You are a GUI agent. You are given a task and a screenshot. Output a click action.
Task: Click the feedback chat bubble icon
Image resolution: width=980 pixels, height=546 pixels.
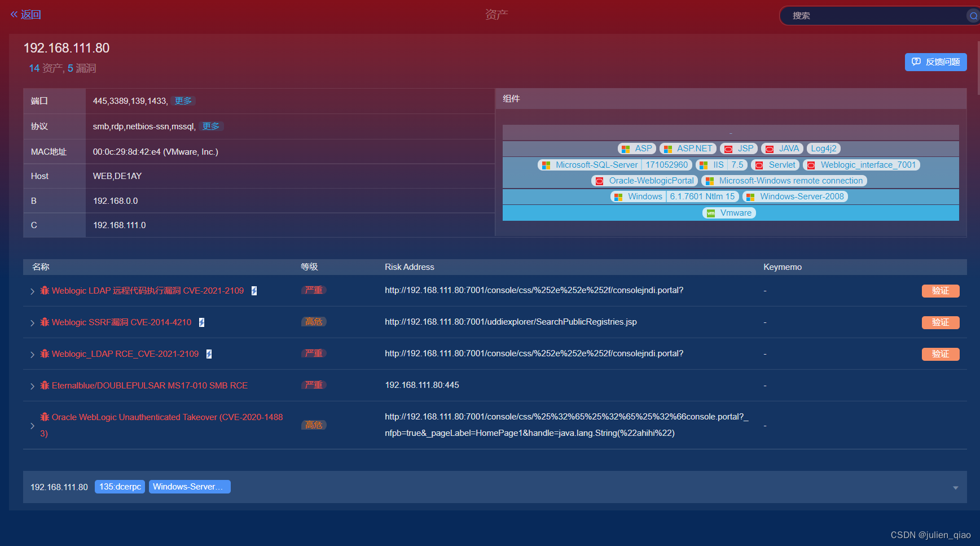(916, 62)
